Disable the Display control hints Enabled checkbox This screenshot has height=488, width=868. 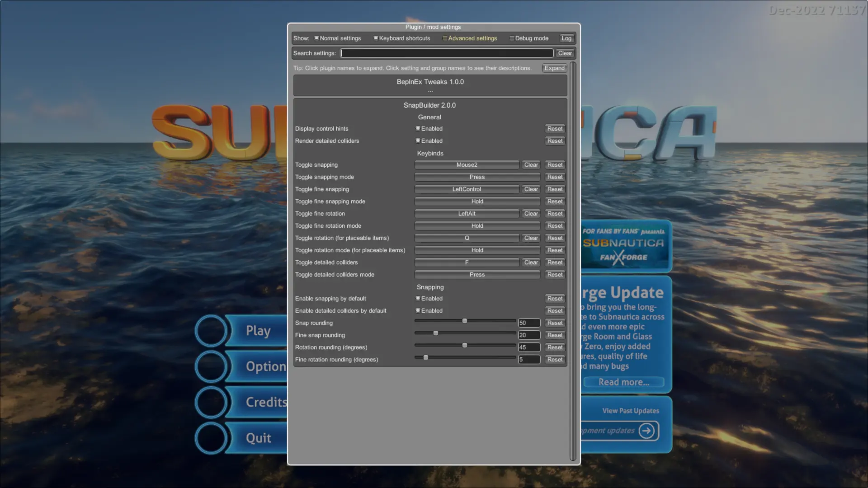click(418, 128)
